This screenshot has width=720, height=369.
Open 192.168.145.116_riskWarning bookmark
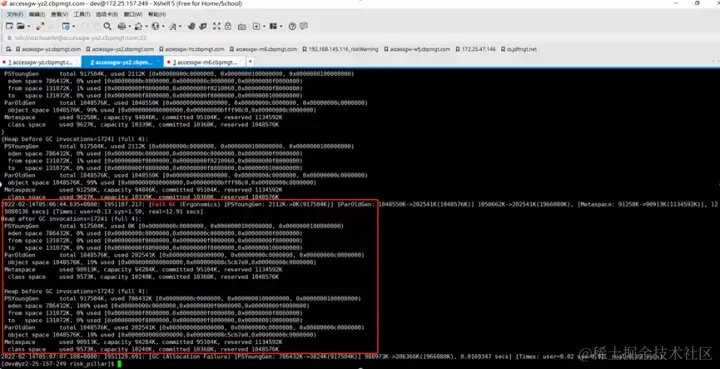coord(340,49)
